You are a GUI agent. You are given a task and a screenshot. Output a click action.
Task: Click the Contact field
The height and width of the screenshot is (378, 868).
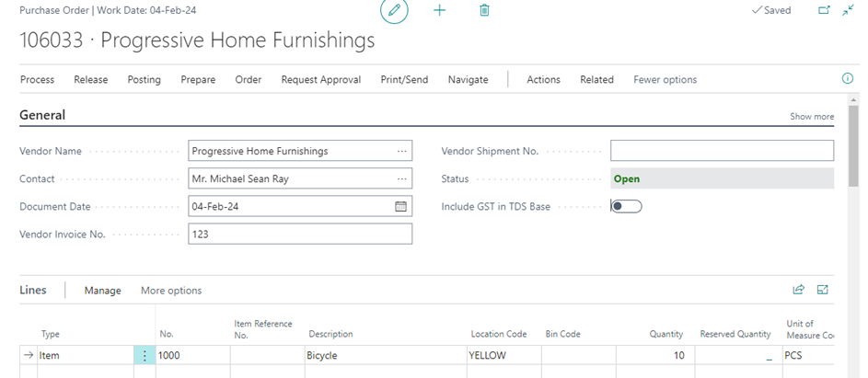pos(300,178)
